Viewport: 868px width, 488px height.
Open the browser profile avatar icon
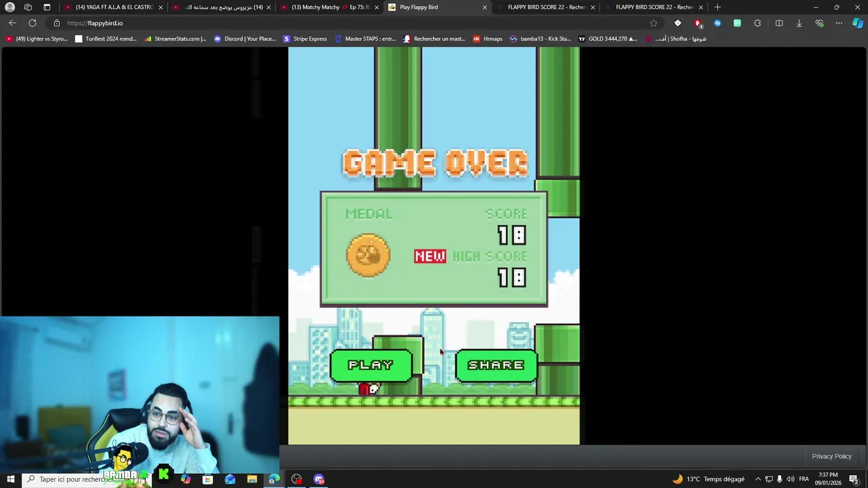pyautogui.click(x=9, y=7)
